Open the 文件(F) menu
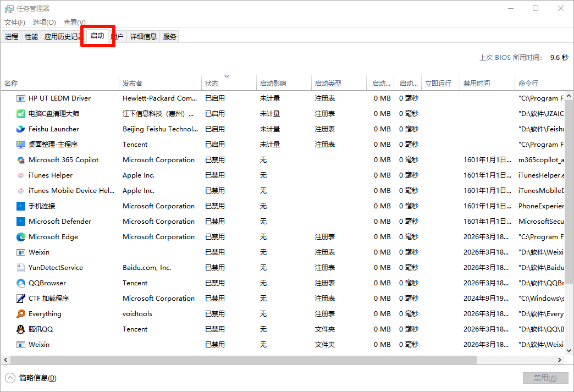This screenshot has width=574, height=392. (15, 23)
